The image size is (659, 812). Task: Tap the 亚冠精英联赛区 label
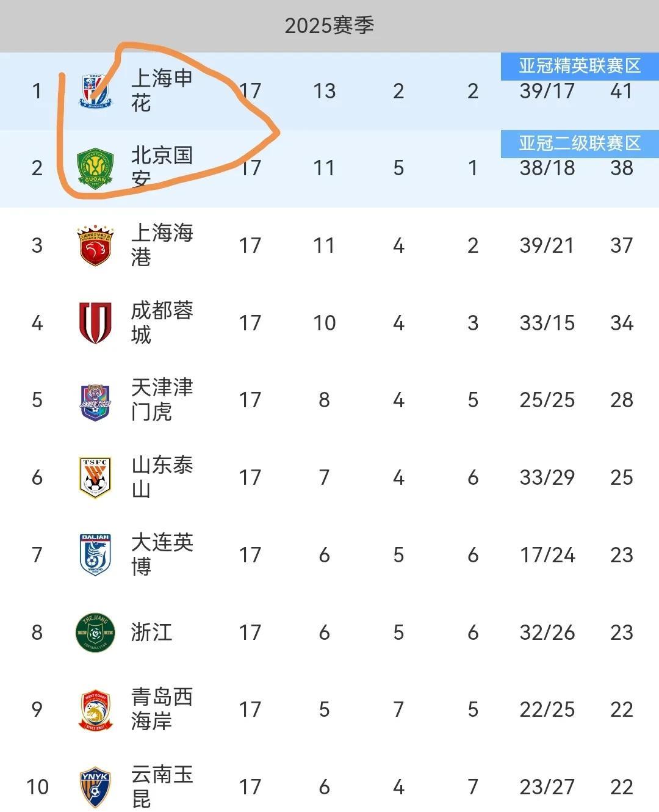580,66
